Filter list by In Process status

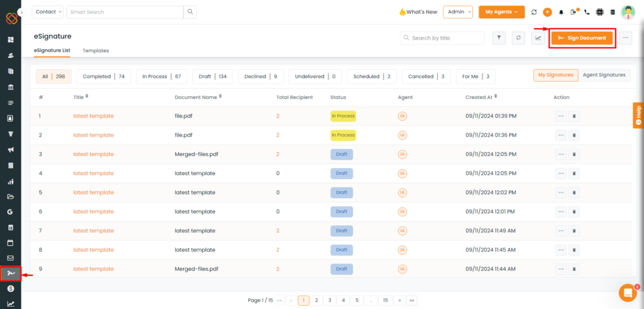[x=162, y=76]
